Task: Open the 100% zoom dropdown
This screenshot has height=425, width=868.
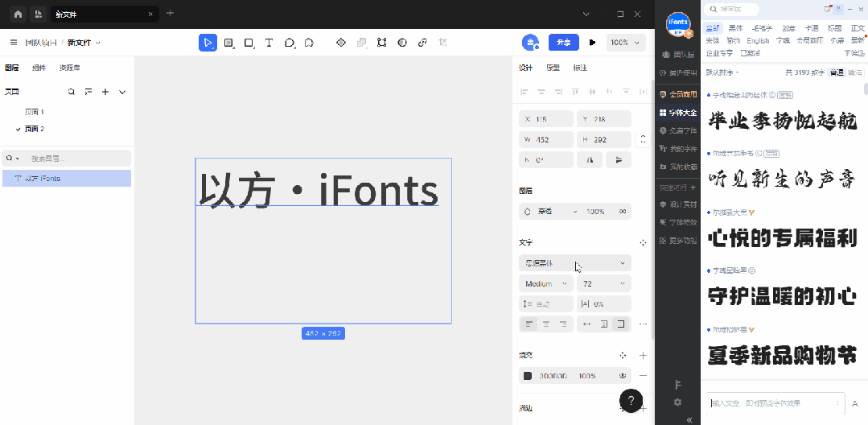Action: point(627,43)
